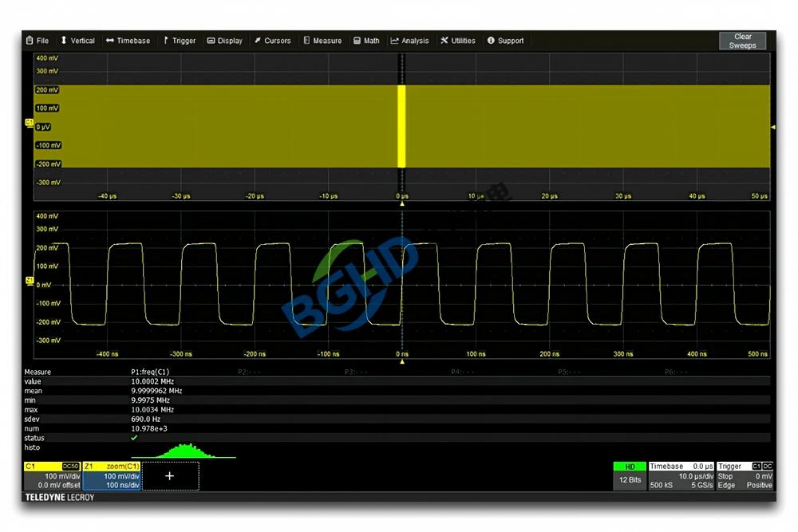Click the Clear Sweeps button
The image size is (798, 532).
pos(742,41)
